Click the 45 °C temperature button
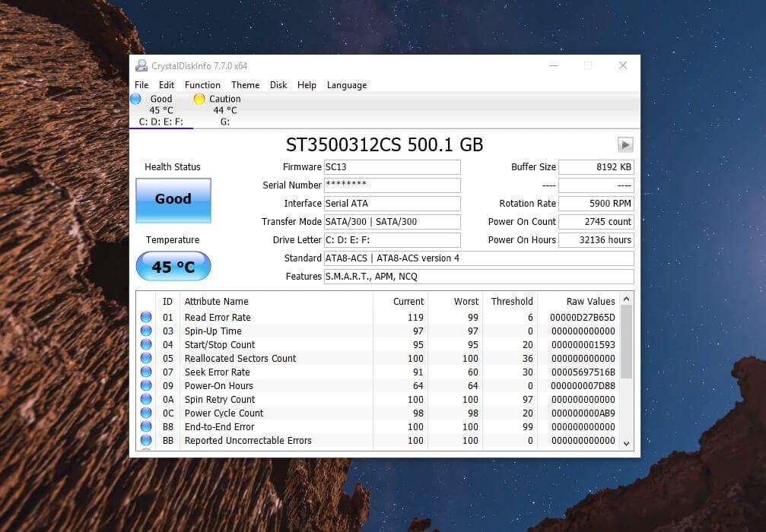766x532 pixels. tap(173, 267)
